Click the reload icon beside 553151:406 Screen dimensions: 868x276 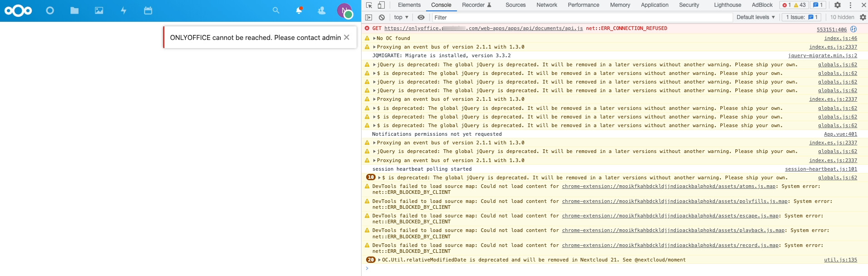[853, 29]
